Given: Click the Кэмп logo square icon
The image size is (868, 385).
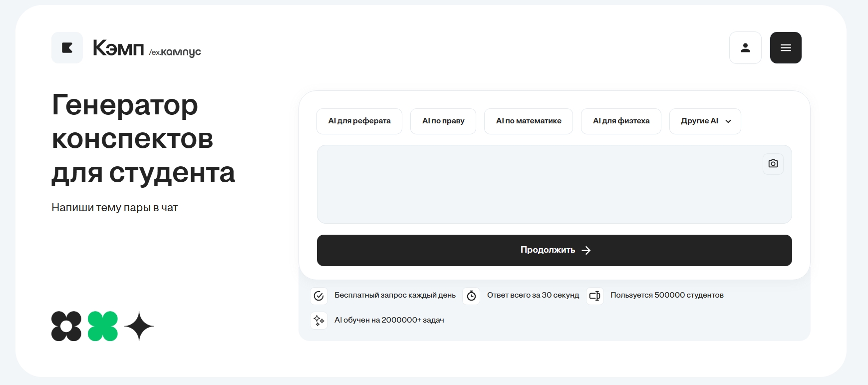Looking at the screenshot, I should [67, 48].
